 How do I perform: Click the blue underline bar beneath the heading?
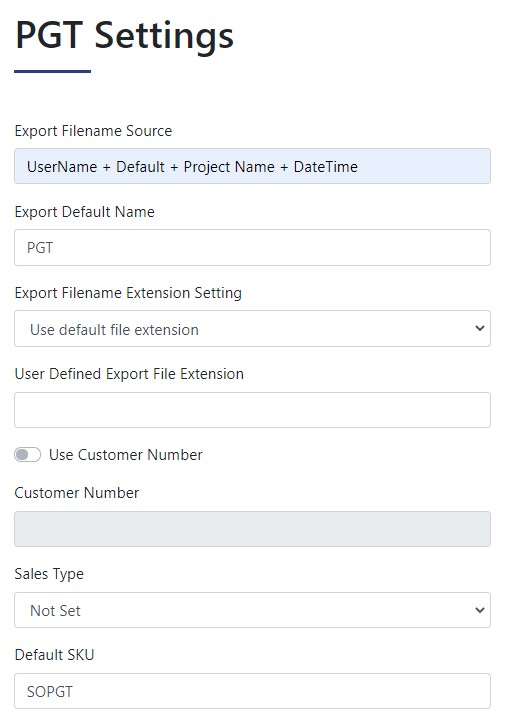pyautogui.click(x=52, y=71)
